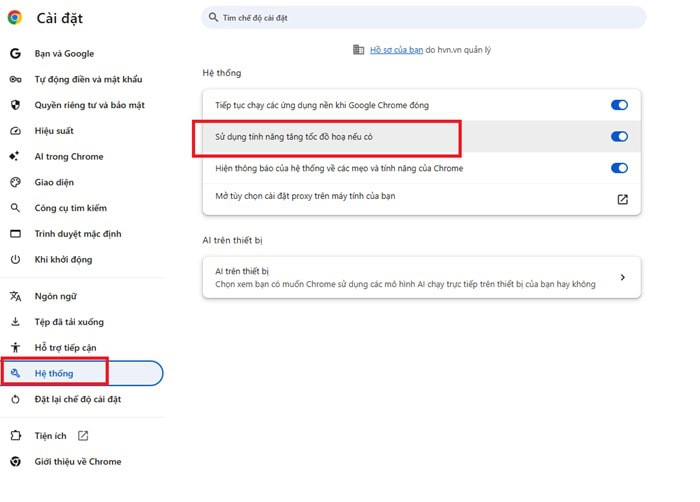This screenshot has height=502, width=700.
Task: Click the translate icon for Ngôn ngữ
Action: pos(15,296)
